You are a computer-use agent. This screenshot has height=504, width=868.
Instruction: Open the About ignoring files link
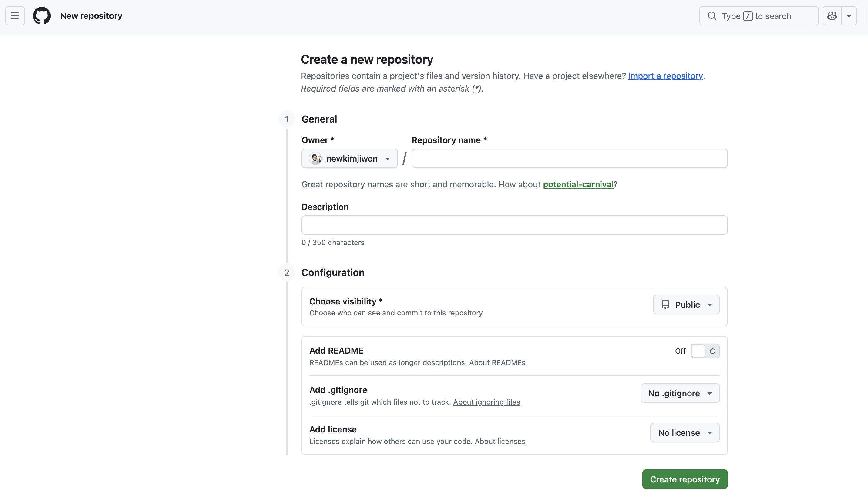486,402
